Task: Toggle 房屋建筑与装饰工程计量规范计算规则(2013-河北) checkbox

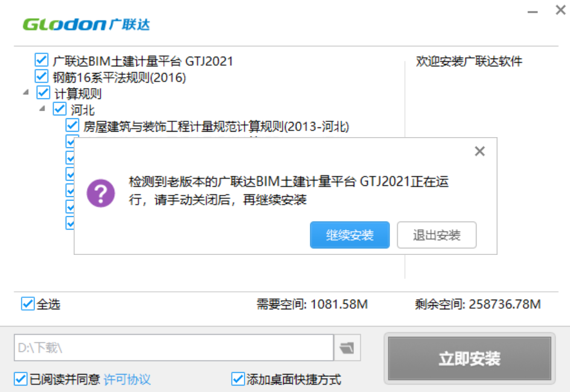Action: (72, 125)
